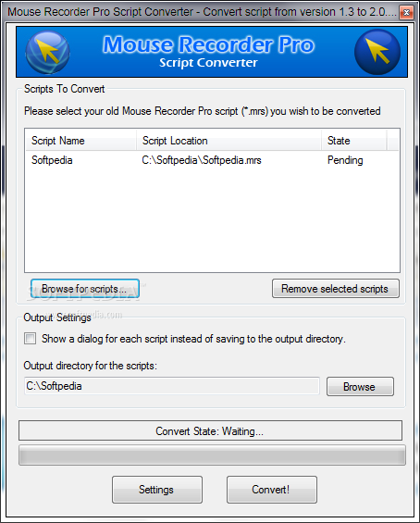Click the 'Please select your old' instruction text
420x523 pixels.
click(202, 111)
